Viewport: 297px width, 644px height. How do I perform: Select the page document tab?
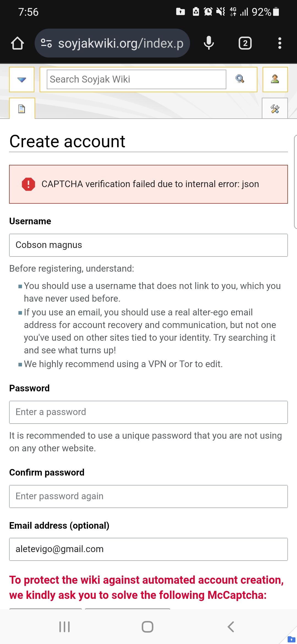click(x=22, y=109)
